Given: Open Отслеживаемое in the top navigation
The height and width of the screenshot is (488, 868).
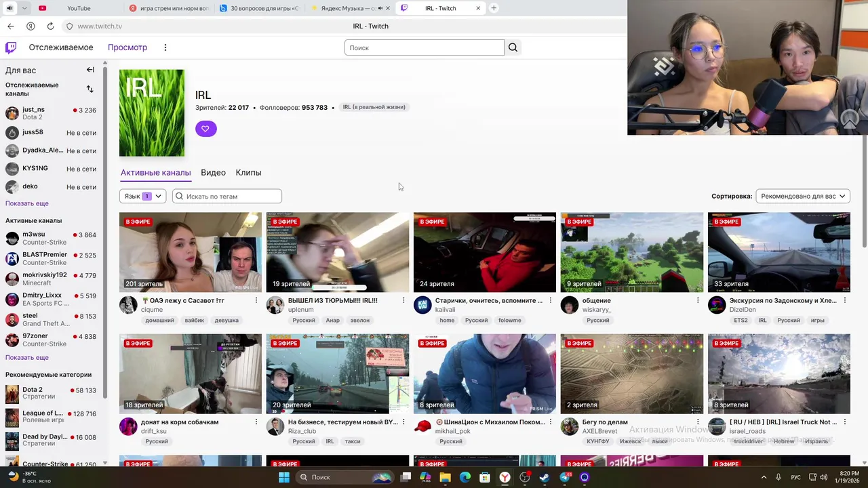Looking at the screenshot, I should point(61,47).
